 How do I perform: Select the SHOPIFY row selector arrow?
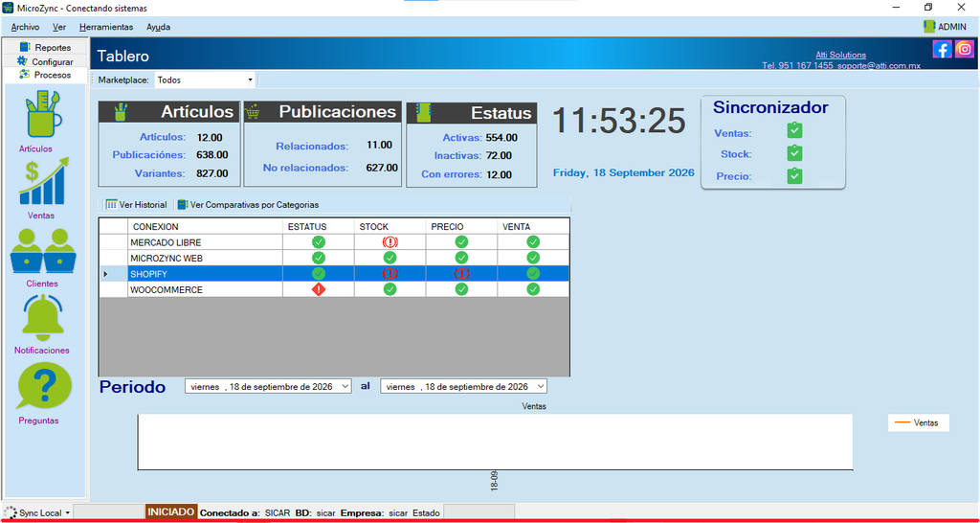click(x=105, y=273)
